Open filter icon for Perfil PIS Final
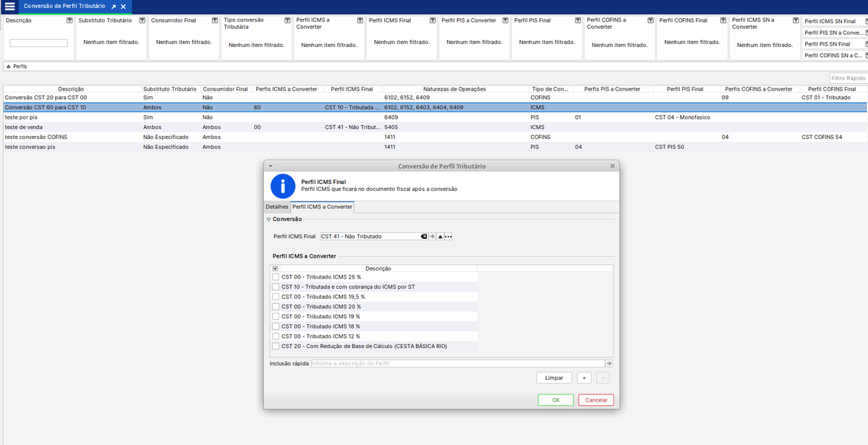 click(x=577, y=21)
